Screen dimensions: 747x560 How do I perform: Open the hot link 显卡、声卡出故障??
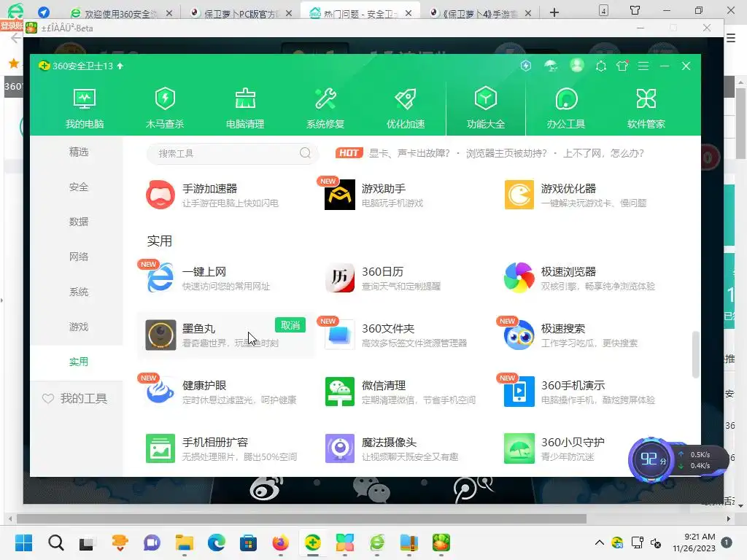click(409, 153)
